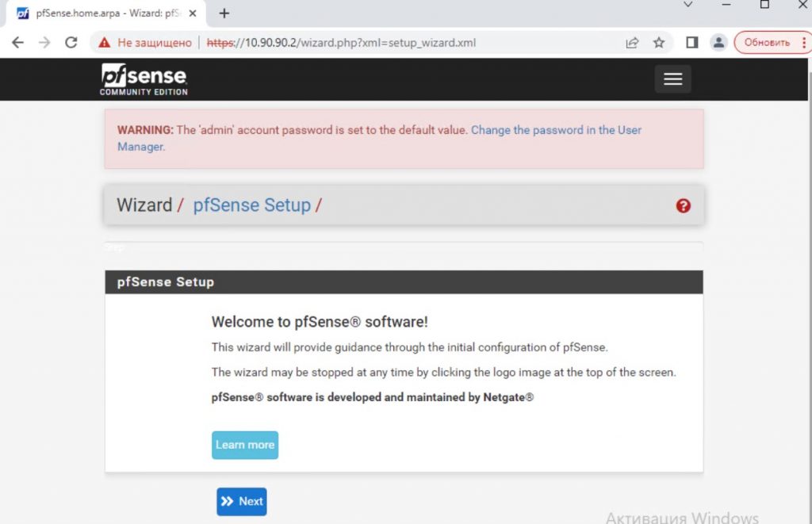Go back using the browser back arrow
Viewport: 812px width, 524px height.
coord(18,43)
